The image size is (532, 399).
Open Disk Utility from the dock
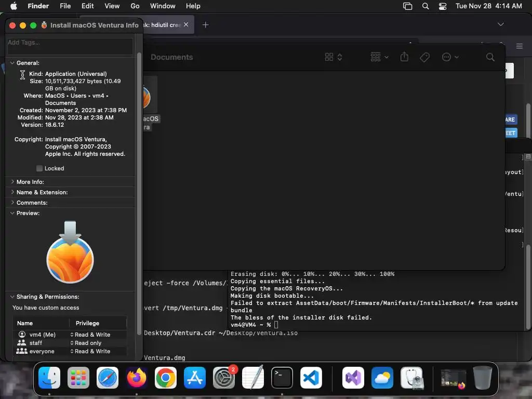[x=411, y=378]
